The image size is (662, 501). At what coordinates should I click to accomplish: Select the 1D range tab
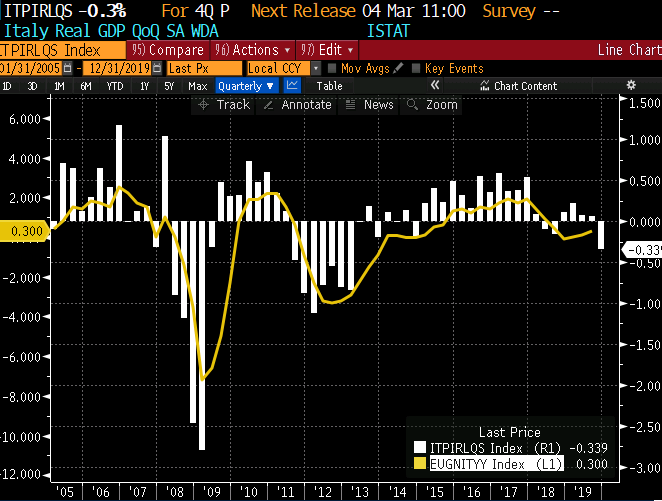pyautogui.click(x=7, y=86)
